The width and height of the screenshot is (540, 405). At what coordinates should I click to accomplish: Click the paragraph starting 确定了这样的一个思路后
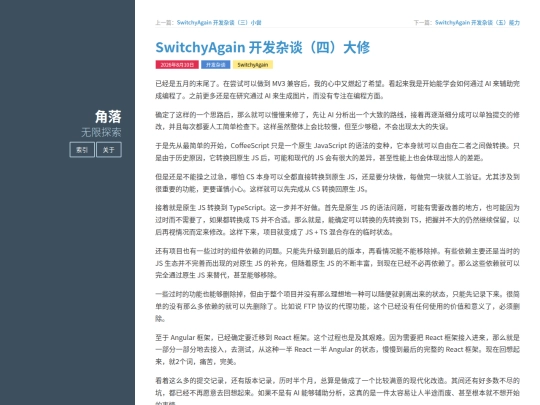338,121
